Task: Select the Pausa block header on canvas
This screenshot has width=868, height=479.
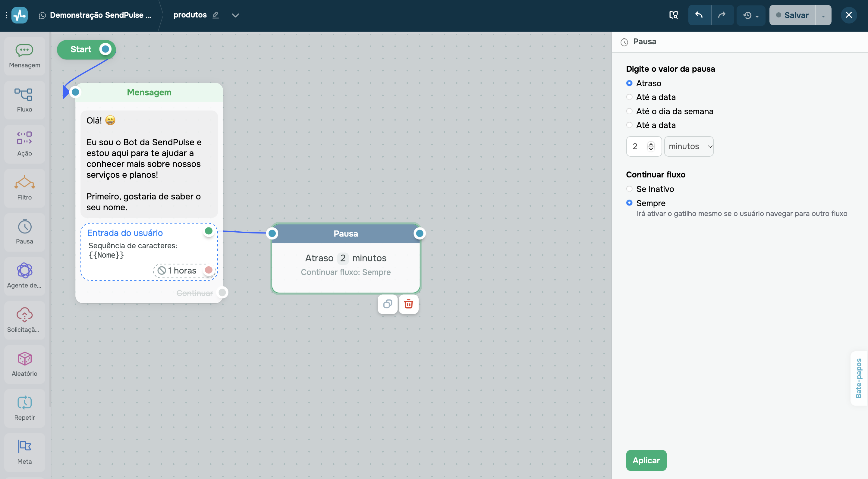Action: coord(346,233)
